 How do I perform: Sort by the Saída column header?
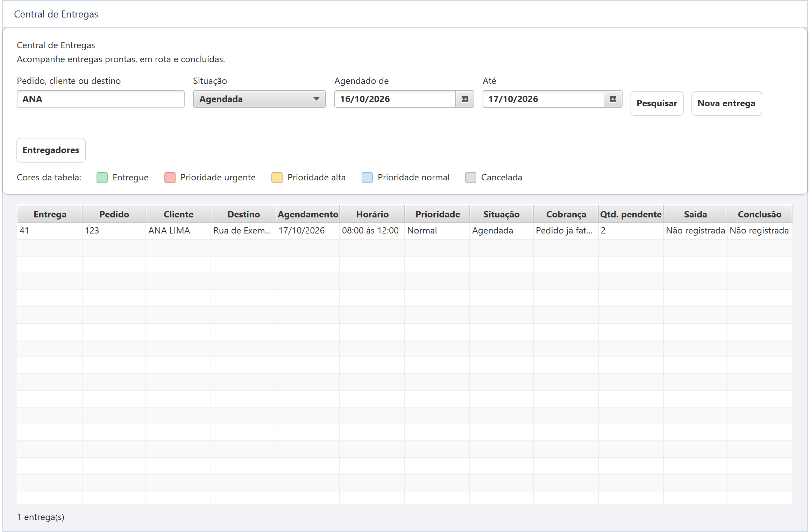coord(695,214)
